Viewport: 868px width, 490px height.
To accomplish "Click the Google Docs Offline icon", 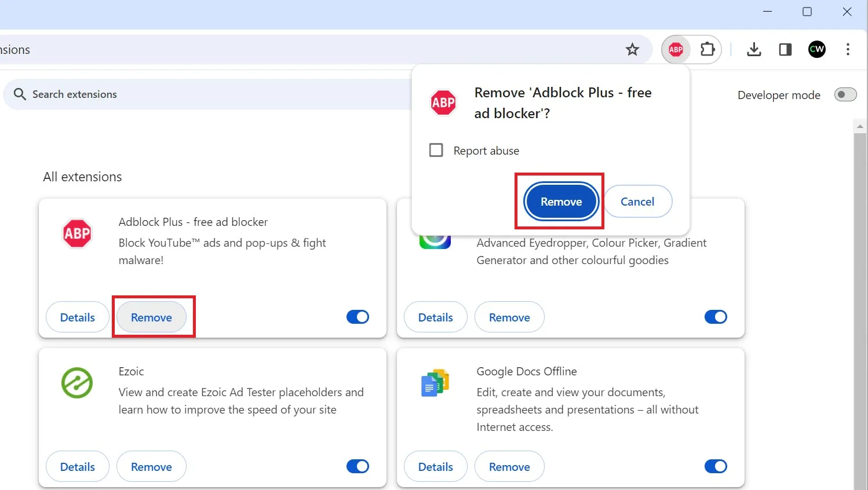I will 435,383.
